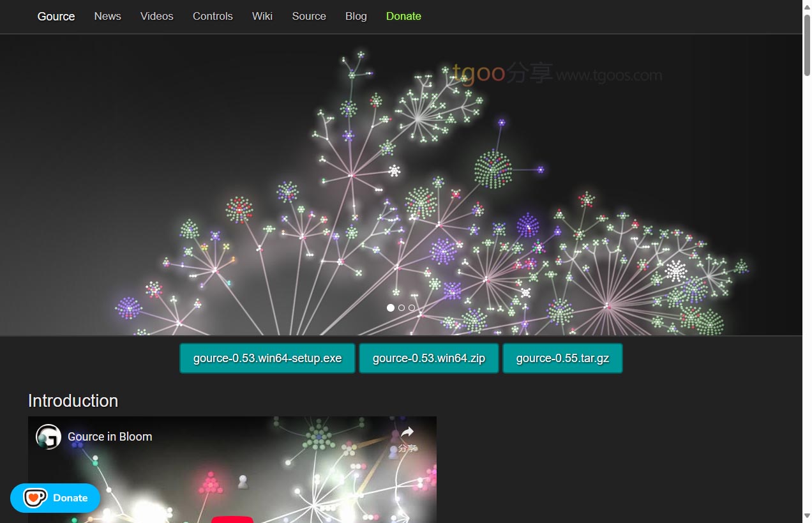Click the scrollbar up arrow
The width and height of the screenshot is (812, 523).
click(x=807, y=6)
